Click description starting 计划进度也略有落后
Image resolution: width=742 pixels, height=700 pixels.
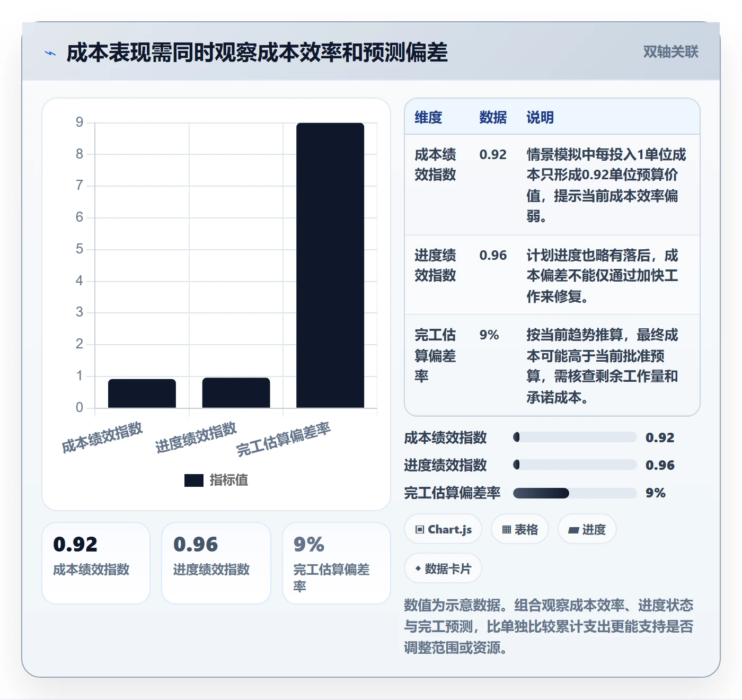pos(603,275)
